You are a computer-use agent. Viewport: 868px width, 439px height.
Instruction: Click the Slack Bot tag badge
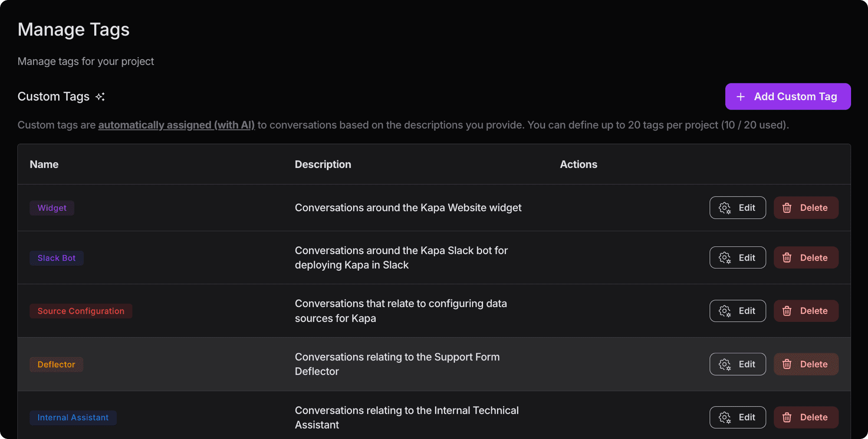pos(56,258)
